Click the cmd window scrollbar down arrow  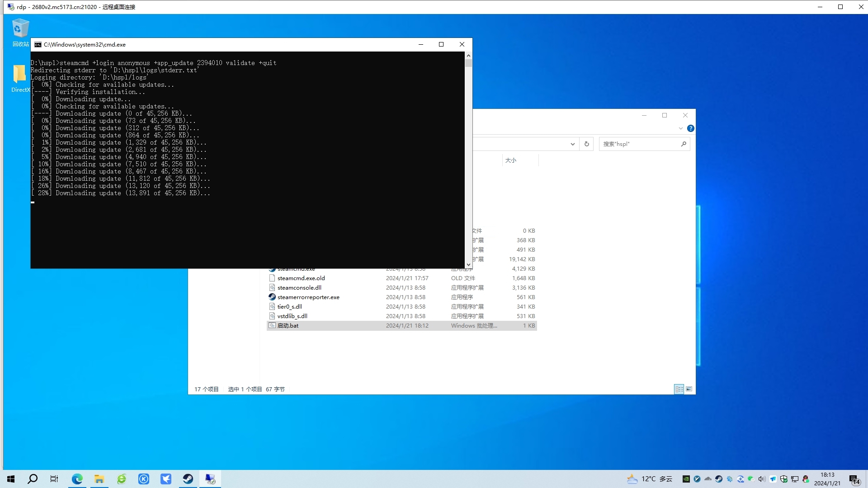[x=468, y=265]
